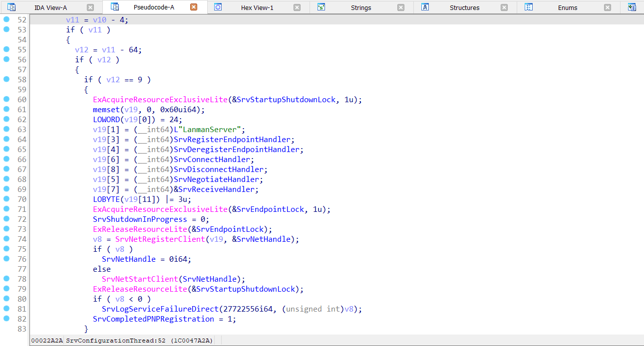644x346 pixels.
Task: Toggle the breakpoint on line 71
Action: click(5, 209)
